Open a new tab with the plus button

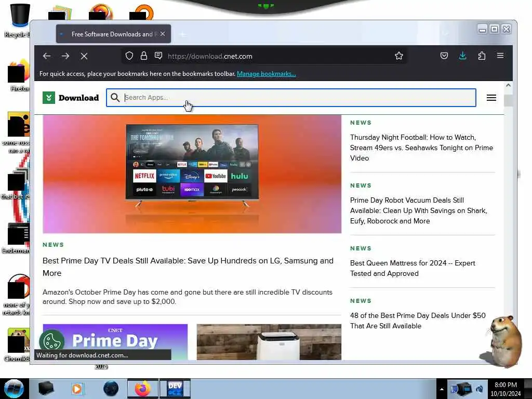(x=183, y=34)
